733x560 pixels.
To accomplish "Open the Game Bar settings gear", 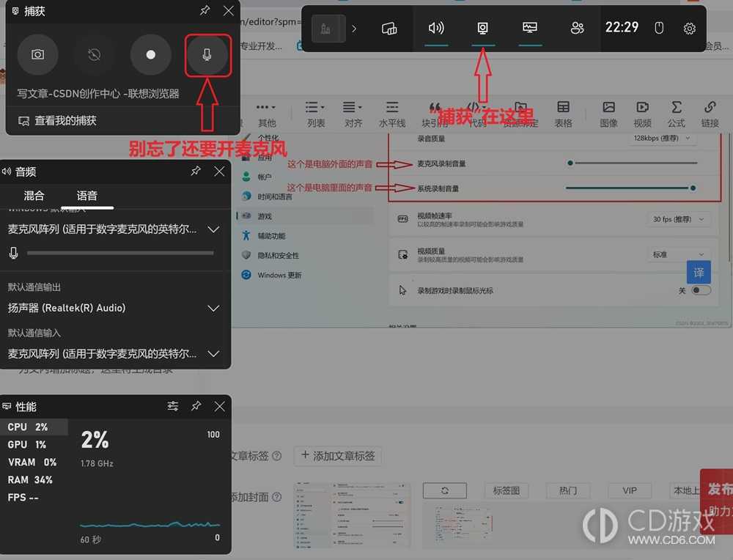I will [689, 28].
